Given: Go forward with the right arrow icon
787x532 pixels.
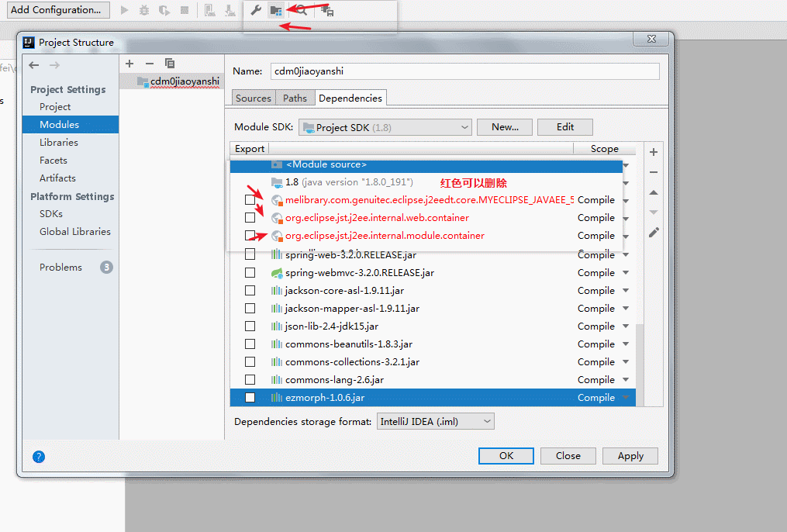Looking at the screenshot, I should (x=55, y=64).
